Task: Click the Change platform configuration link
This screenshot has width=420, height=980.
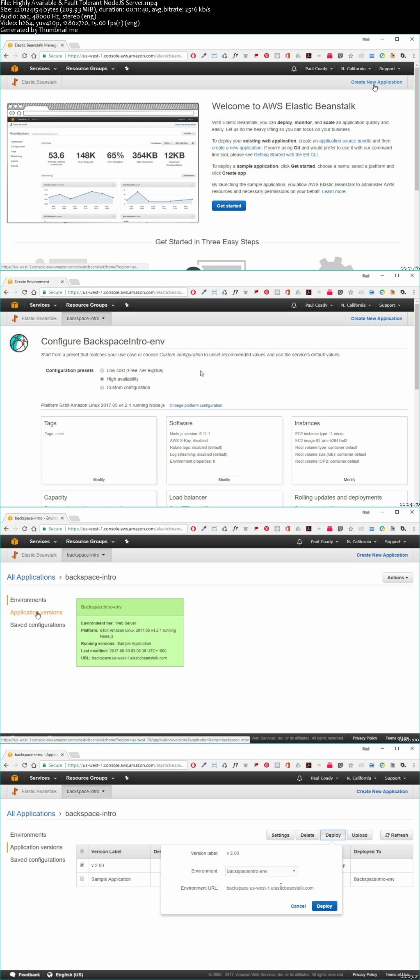Action: (x=196, y=406)
